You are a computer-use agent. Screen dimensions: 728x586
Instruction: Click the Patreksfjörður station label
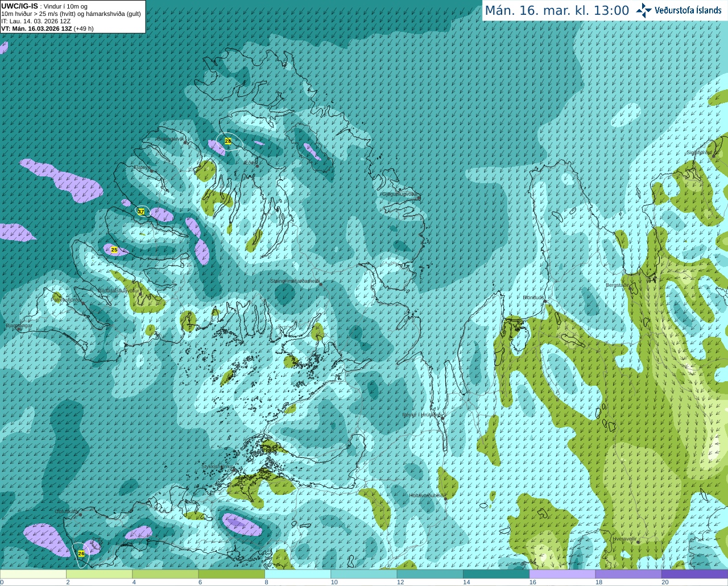[67, 299]
